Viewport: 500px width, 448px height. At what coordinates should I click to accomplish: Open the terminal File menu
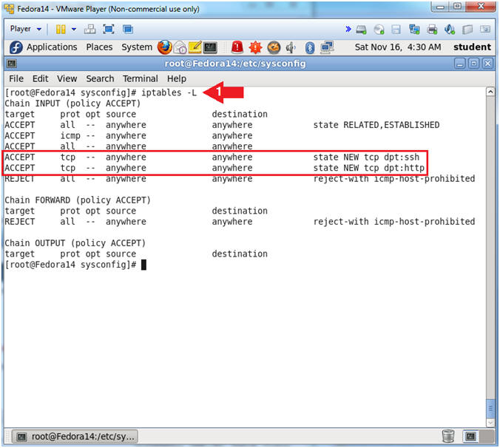[x=16, y=78]
